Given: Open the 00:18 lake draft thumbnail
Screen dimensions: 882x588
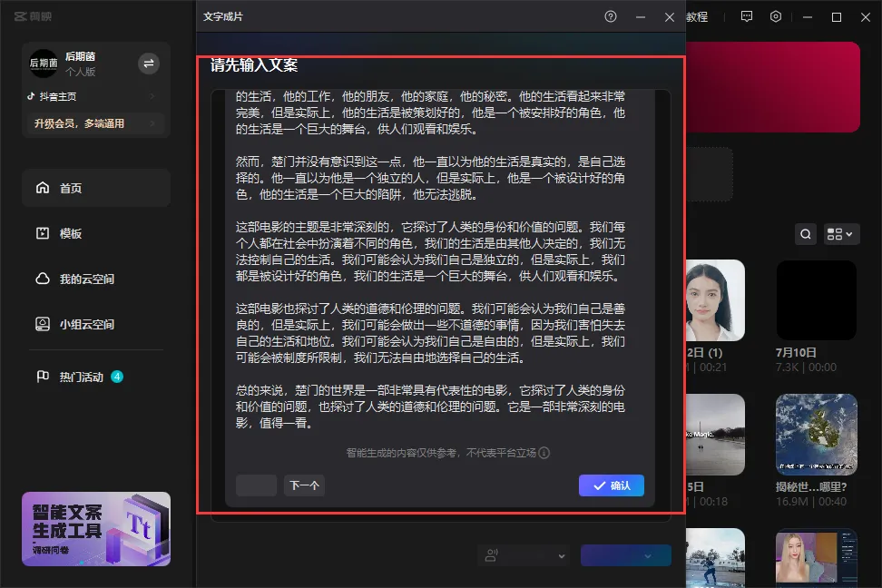Looking at the screenshot, I should pos(715,435).
